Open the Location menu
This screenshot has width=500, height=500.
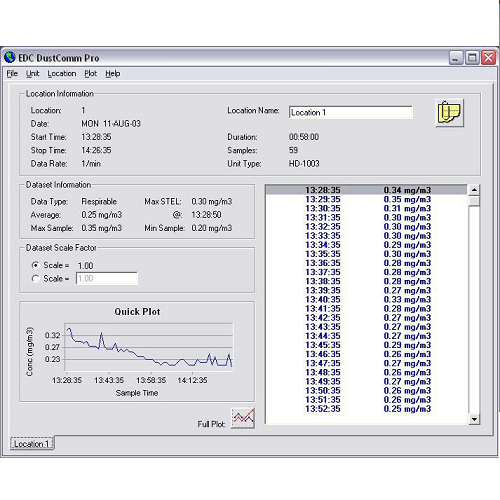point(62,73)
